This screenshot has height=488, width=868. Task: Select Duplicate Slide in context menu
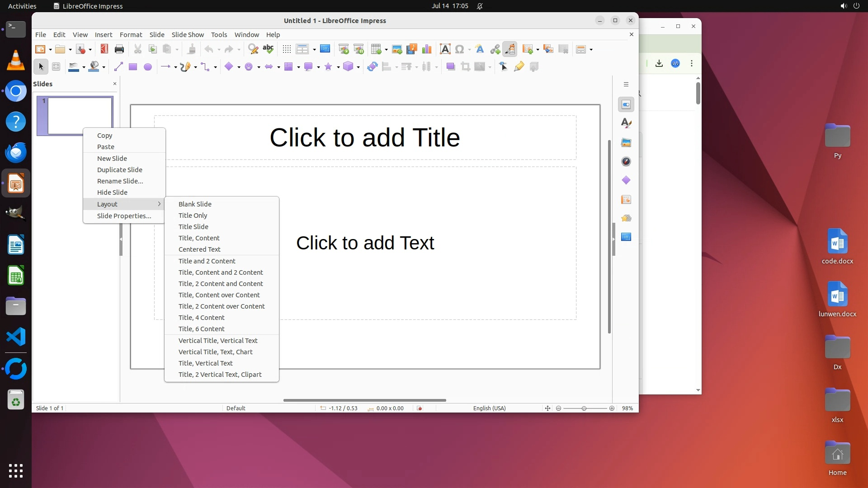[x=120, y=170]
